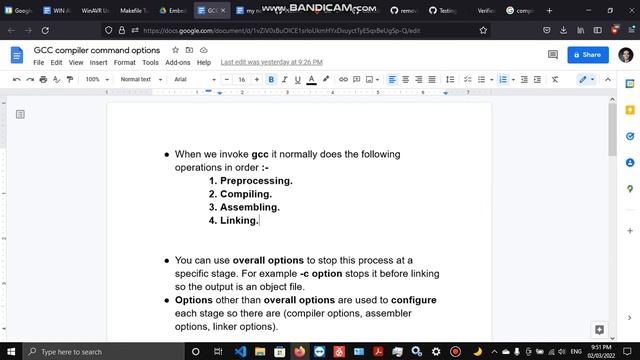The height and width of the screenshot is (360, 640).
Task: Click the Print icon
Action: pyautogui.click(x=43, y=80)
